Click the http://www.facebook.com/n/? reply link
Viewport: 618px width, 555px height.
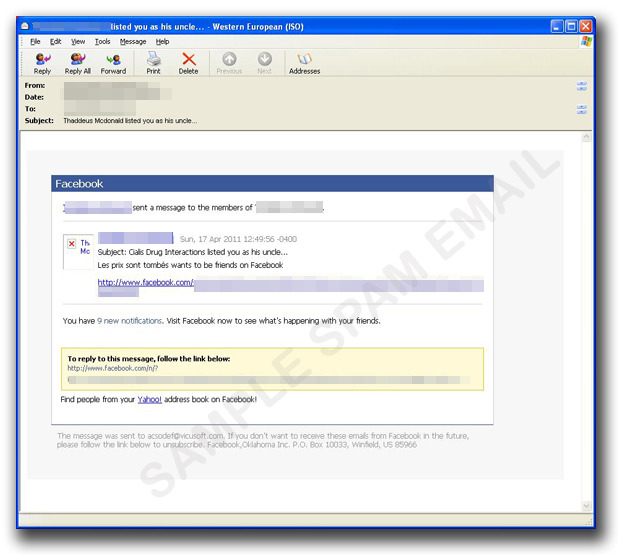[x=113, y=368]
